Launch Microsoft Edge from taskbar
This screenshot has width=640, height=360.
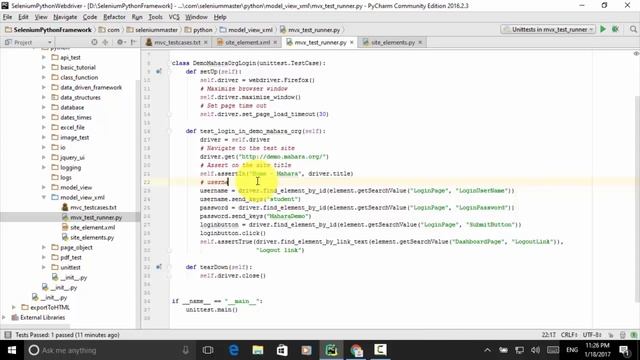(x=233, y=350)
